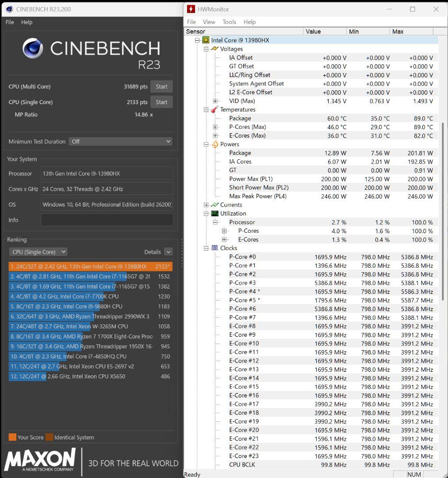Start the CPU (Multi Core) test
The image size is (448, 478).
click(161, 87)
